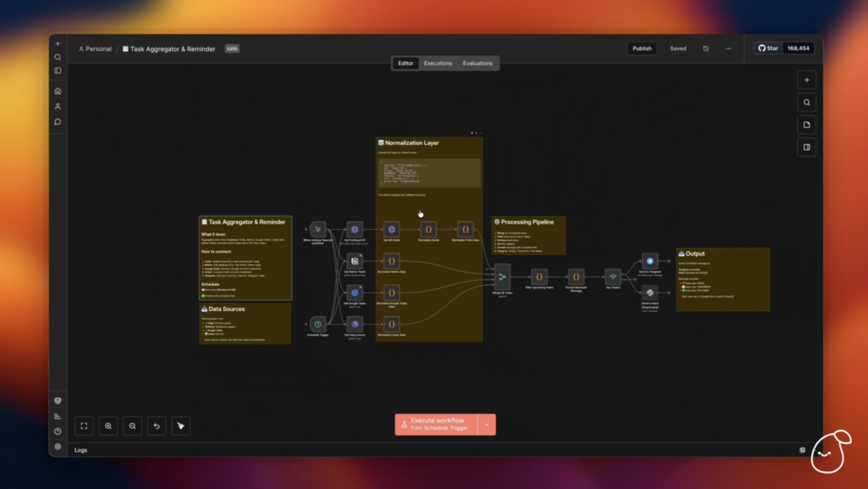Open the Get All Cards node
Viewport: 868px width, 489px height.
391,229
